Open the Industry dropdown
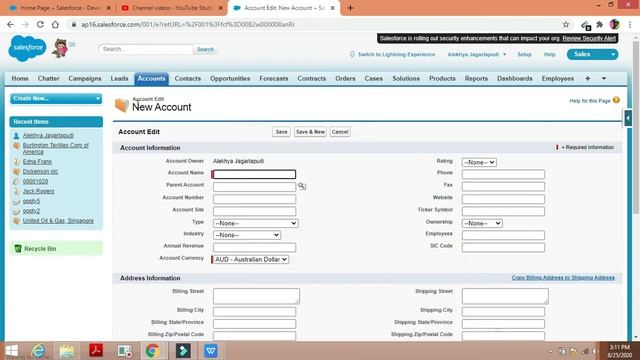 247,235
